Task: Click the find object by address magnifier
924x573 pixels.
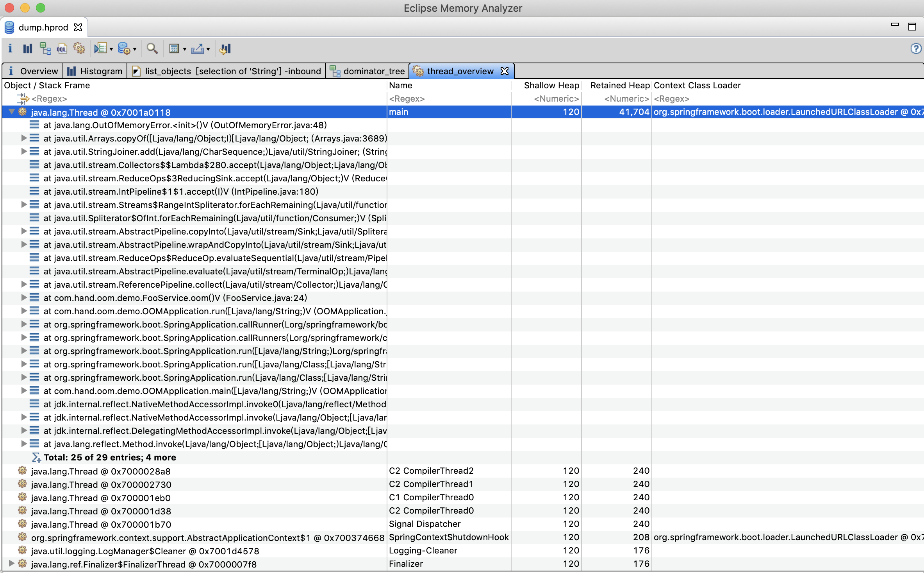Action: 152,48
